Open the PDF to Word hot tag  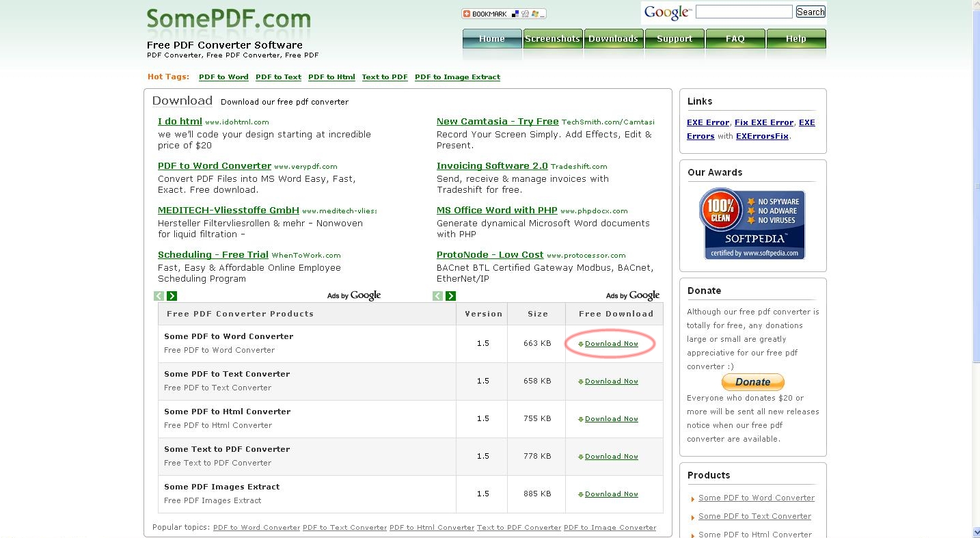click(x=223, y=77)
